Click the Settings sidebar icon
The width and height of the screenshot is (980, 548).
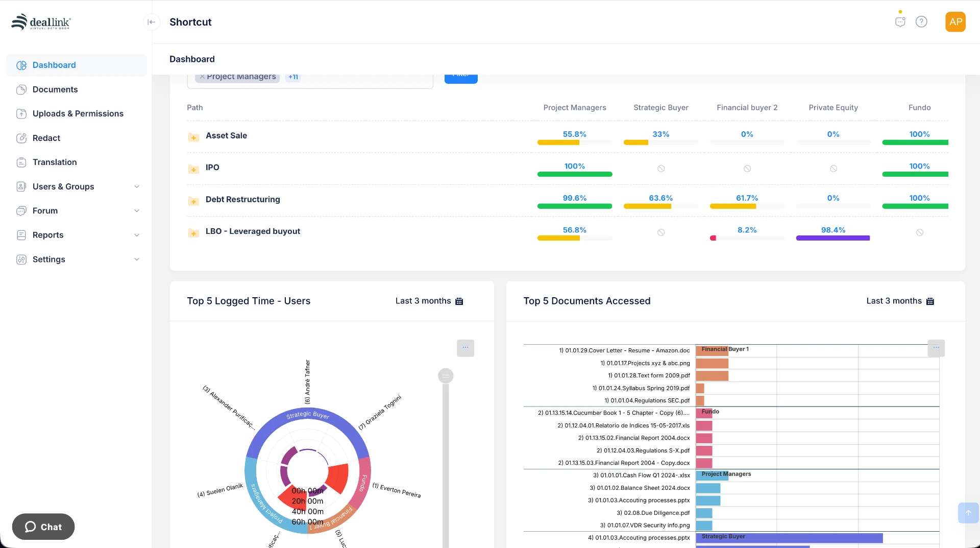click(21, 259)
